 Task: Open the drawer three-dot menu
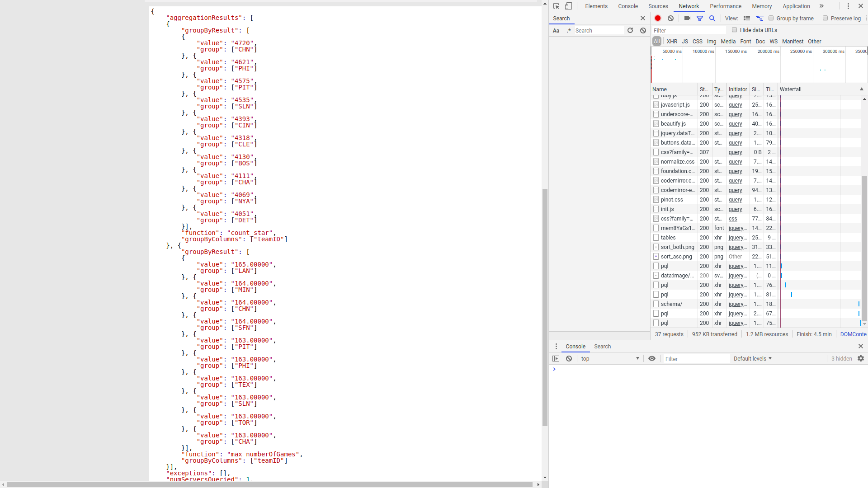[x=556, y=347]
